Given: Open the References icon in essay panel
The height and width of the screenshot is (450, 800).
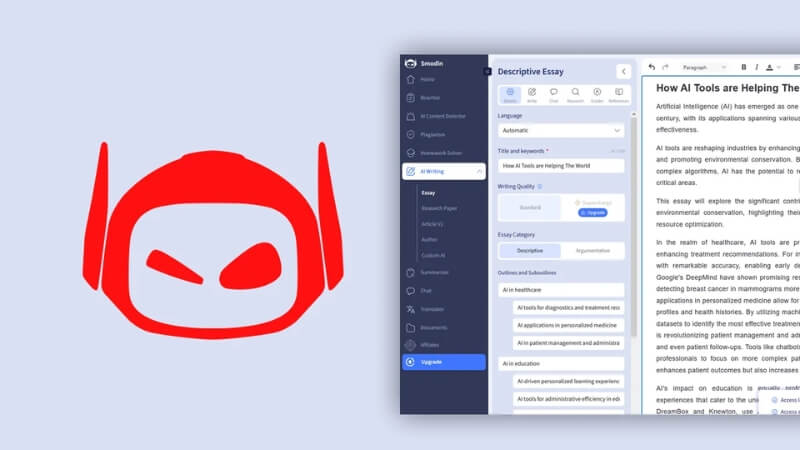Looking at the screenshot, I should point(618,95).
